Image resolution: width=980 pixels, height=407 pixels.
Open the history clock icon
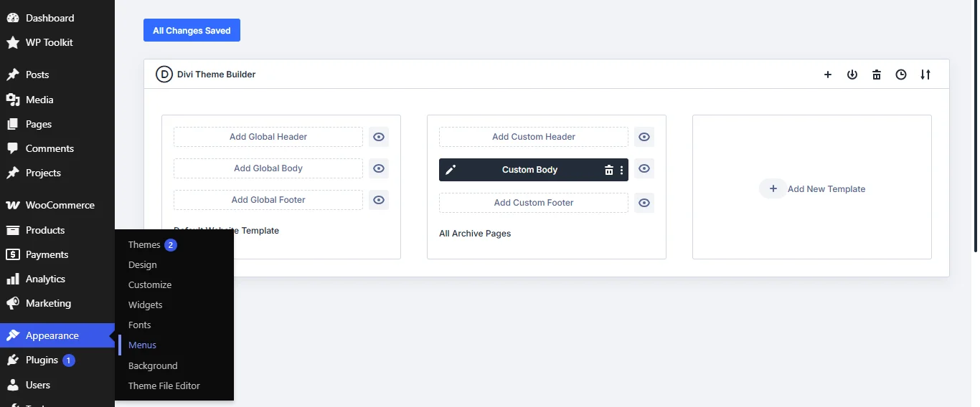(901, 75)
